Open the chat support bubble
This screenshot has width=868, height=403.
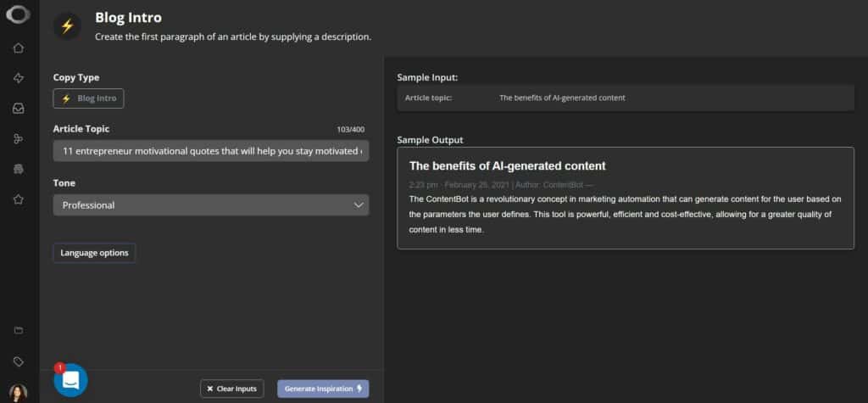pos(71,380)
